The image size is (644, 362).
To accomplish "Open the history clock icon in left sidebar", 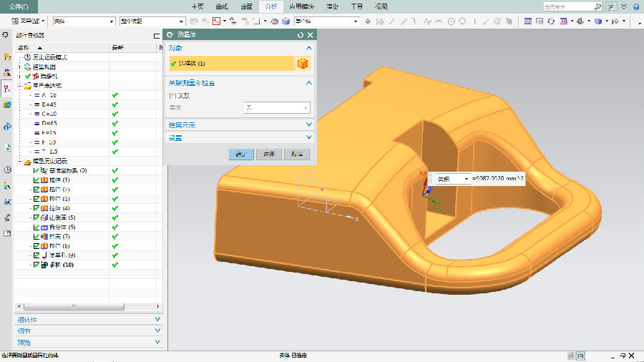I will point(7,170).
